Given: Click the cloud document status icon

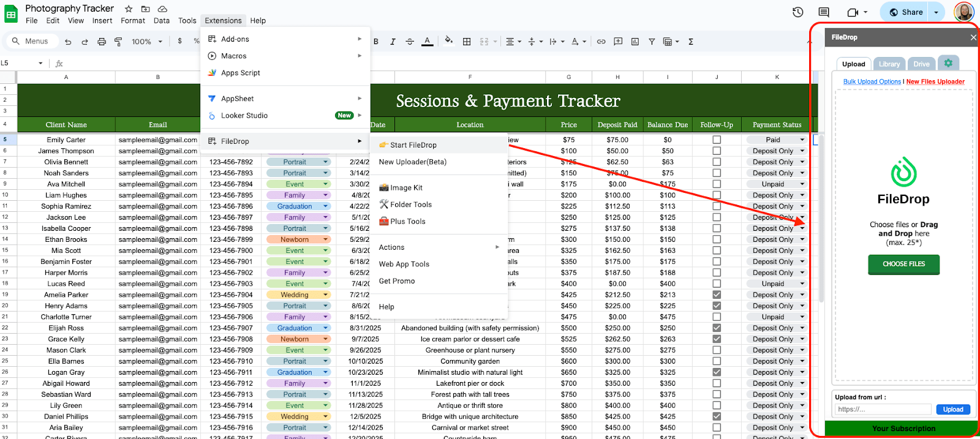Looking at the screenshot, I should [x=162, y=9].
